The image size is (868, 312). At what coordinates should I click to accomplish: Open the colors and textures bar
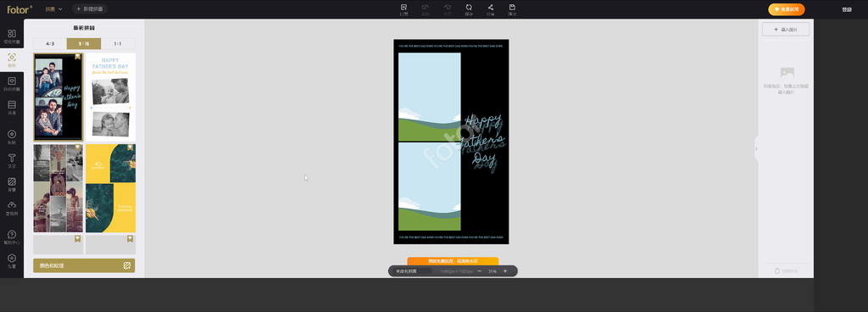tap(84, 265)
